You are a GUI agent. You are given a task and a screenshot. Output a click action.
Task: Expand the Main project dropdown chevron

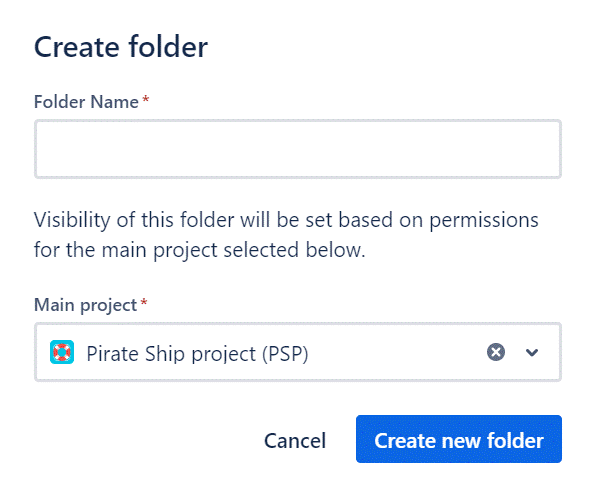tap(532, 352)
